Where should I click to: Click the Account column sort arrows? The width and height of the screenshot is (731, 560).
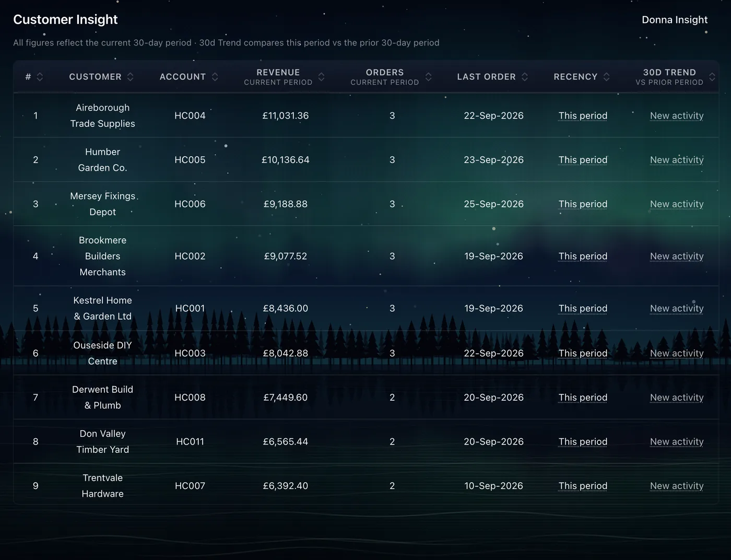[x=215, y=77]
